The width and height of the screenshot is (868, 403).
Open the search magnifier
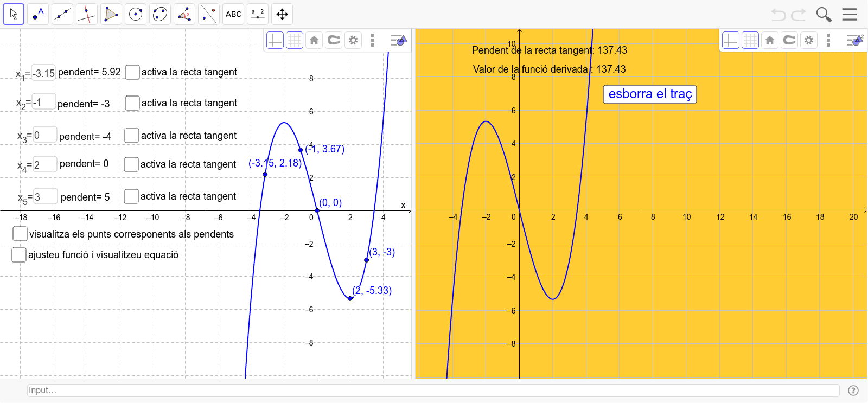[824, 15]
